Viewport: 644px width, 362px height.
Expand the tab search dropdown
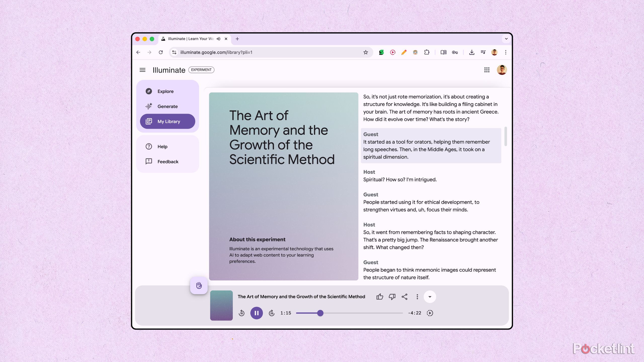(506, 39)
